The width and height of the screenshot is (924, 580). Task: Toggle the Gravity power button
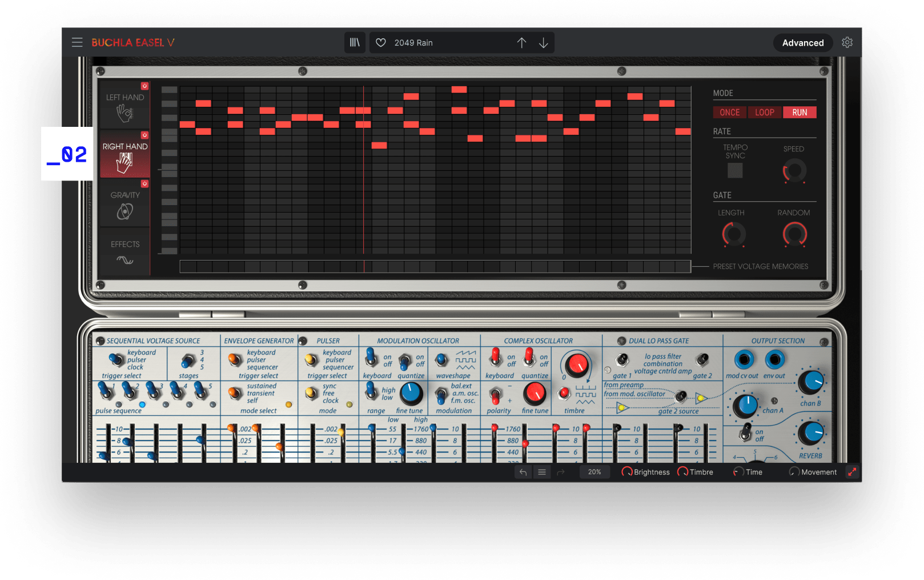pyautogui.click(x=144, y=184)
